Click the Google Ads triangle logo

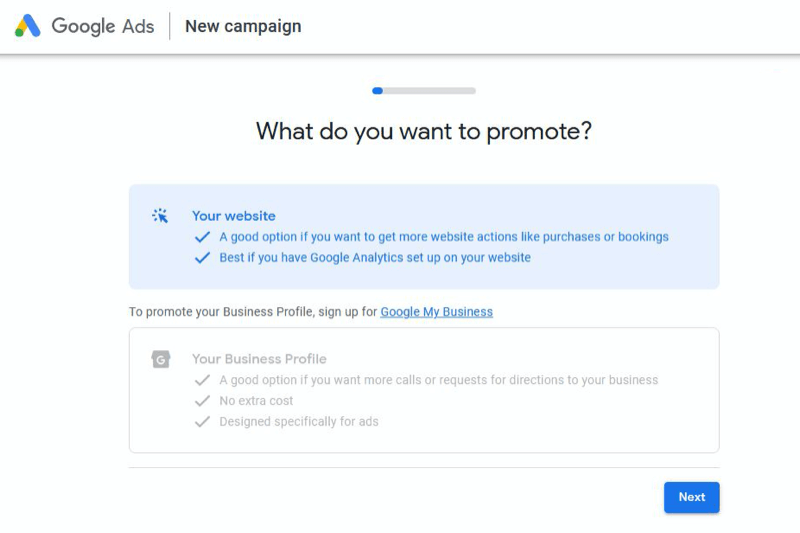point(28,26)
